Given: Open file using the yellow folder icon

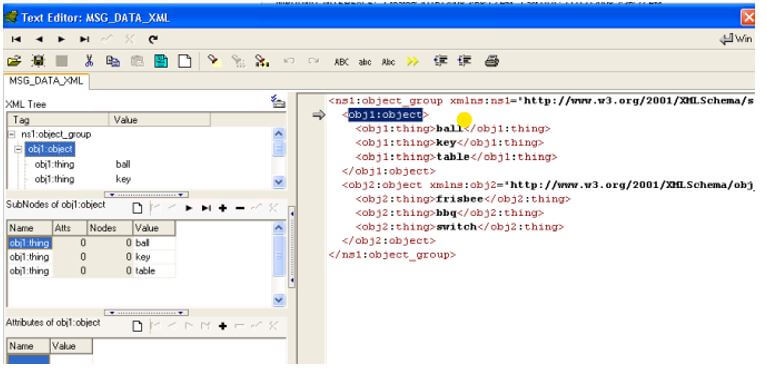Looking at the screenshot, I should point(14,61).
